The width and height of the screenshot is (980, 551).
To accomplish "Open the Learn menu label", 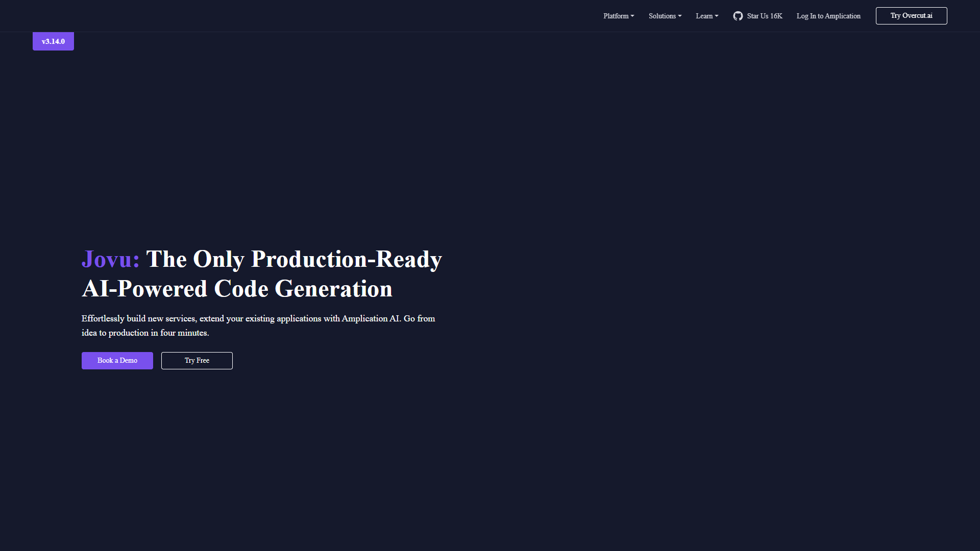I will pyautogui.click(x=704, y=16).
